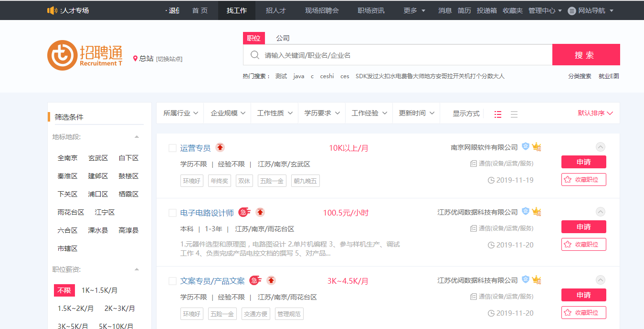Open the 所属行业 filter dropdown
The height and width of the screenshot is (329, 644).
coord(180,113)
